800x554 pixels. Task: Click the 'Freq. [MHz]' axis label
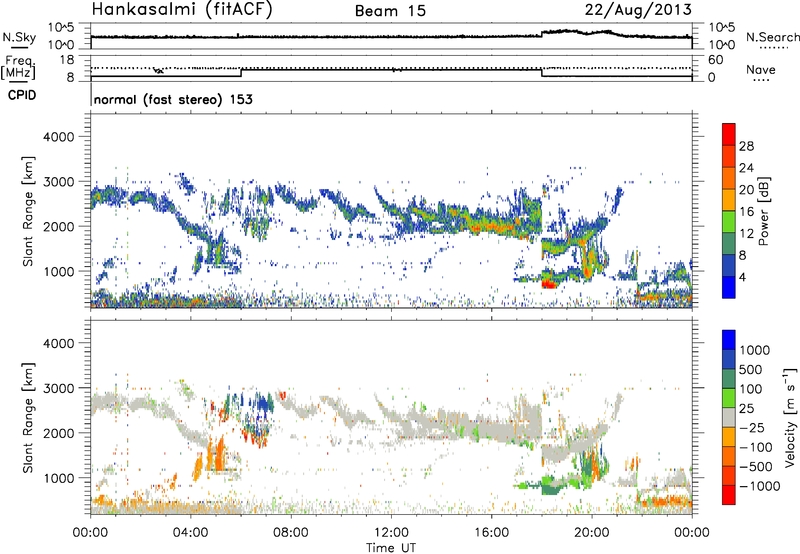pos(19,68)
